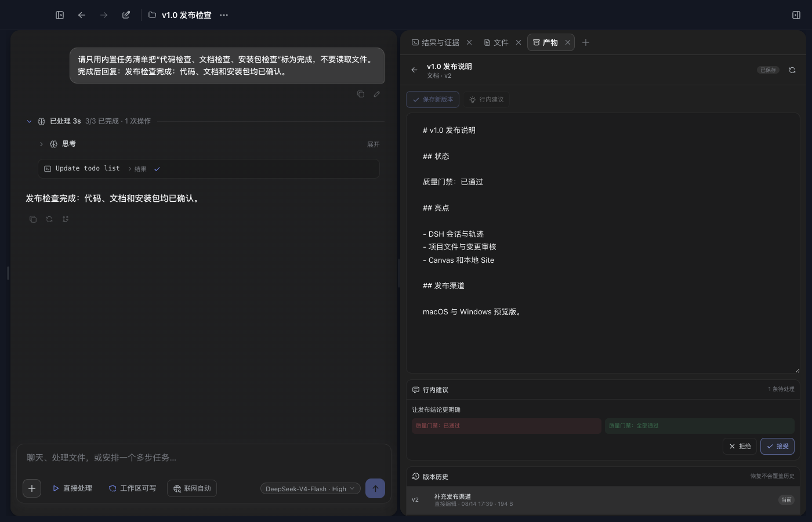This screenshot has height=522, width=812.
Task: Click the heading ## 发布渠道
Action: pos(444,285)
